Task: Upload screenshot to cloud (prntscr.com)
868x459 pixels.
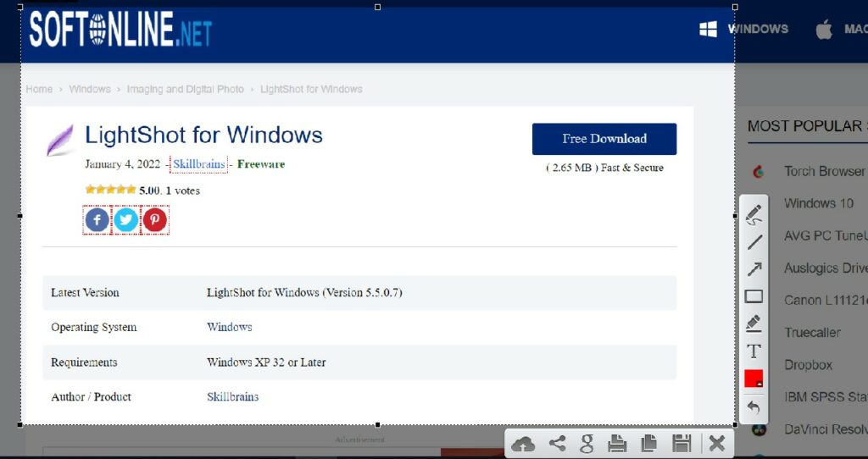Action: 523,444
